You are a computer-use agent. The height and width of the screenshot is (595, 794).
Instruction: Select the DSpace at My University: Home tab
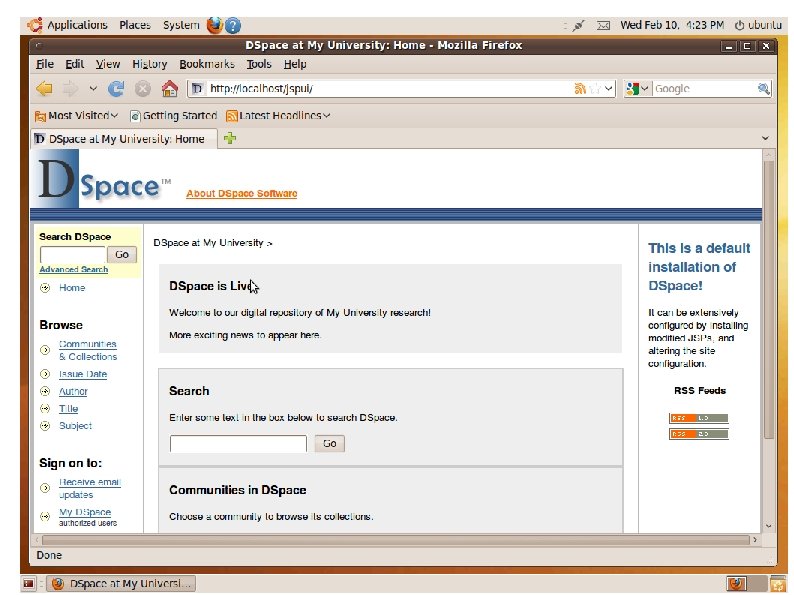tap(125, 139)
